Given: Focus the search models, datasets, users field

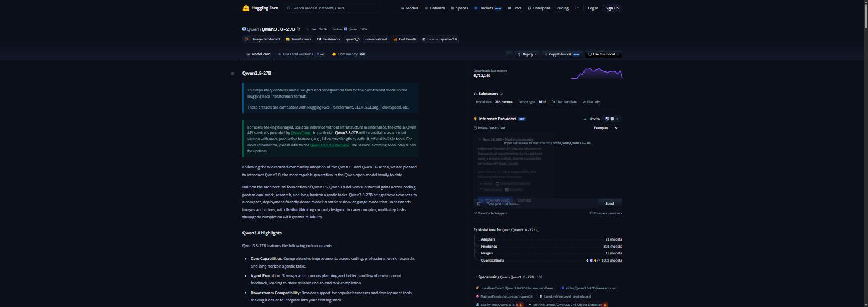Looking at the screenshot, I should [332, 8].
